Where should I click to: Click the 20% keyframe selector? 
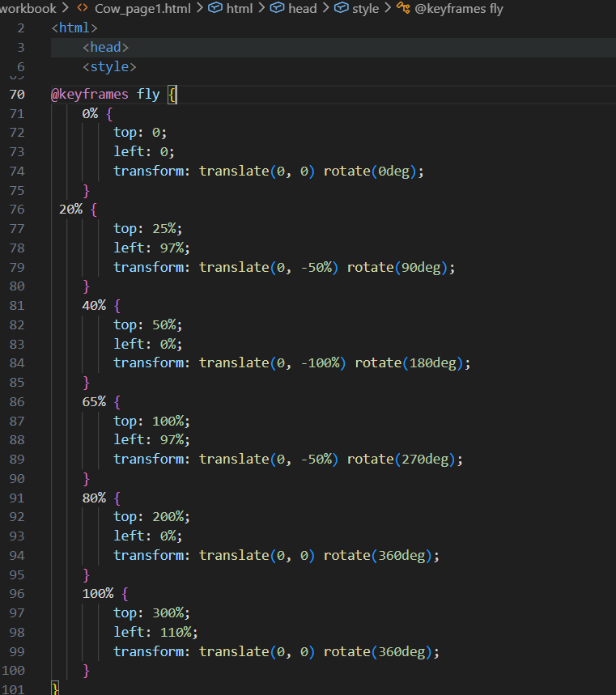70,210
